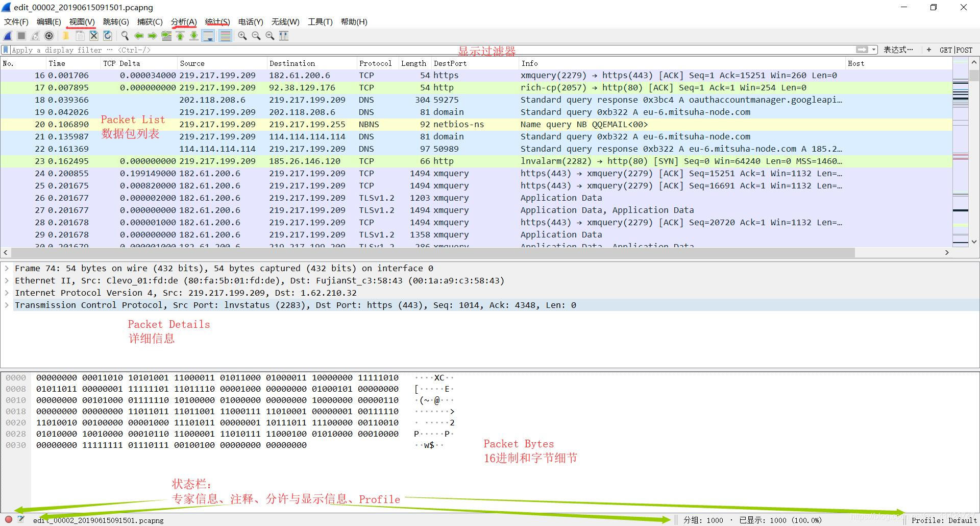Screen dimensions: 980x526
Task: Open 编辑(E) menu
Action: pyautogui.click(x=49, y=21)
